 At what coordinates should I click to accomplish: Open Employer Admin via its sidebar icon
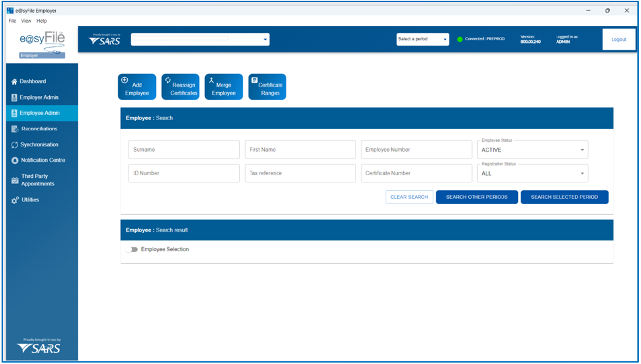point(14,98)
